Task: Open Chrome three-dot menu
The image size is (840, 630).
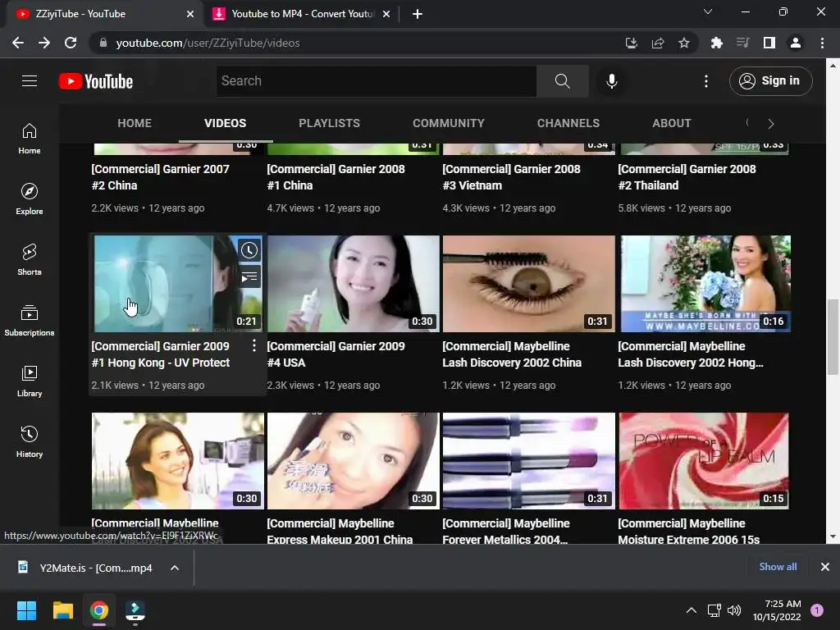Action: pos(822,43)
